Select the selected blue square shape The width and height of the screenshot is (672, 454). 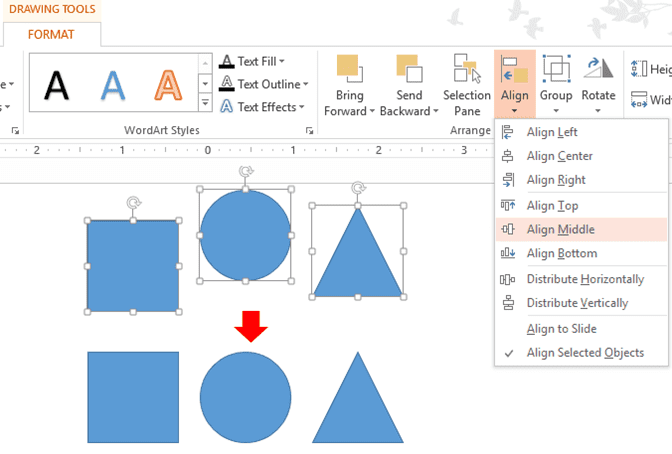pyautogui.click(x=133, y=266)
